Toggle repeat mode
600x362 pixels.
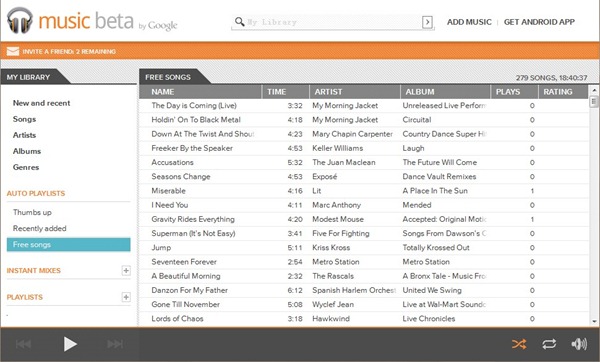pos(549,344)
